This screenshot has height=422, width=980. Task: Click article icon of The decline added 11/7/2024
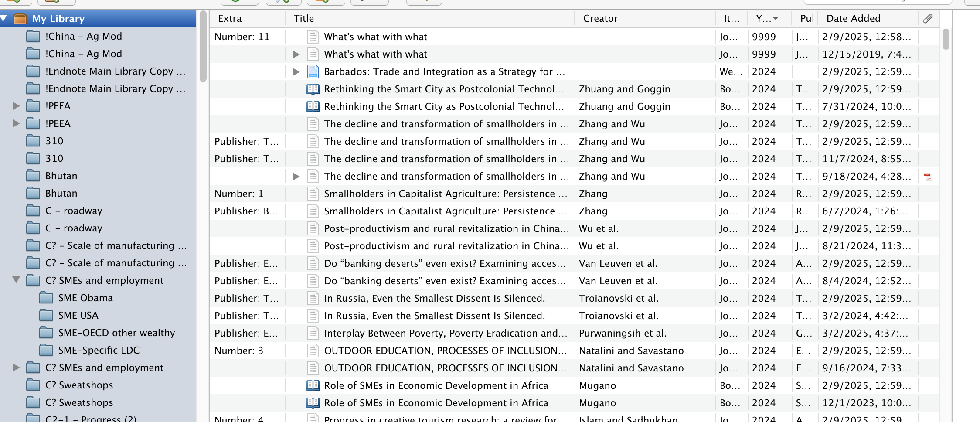(313, 159)
